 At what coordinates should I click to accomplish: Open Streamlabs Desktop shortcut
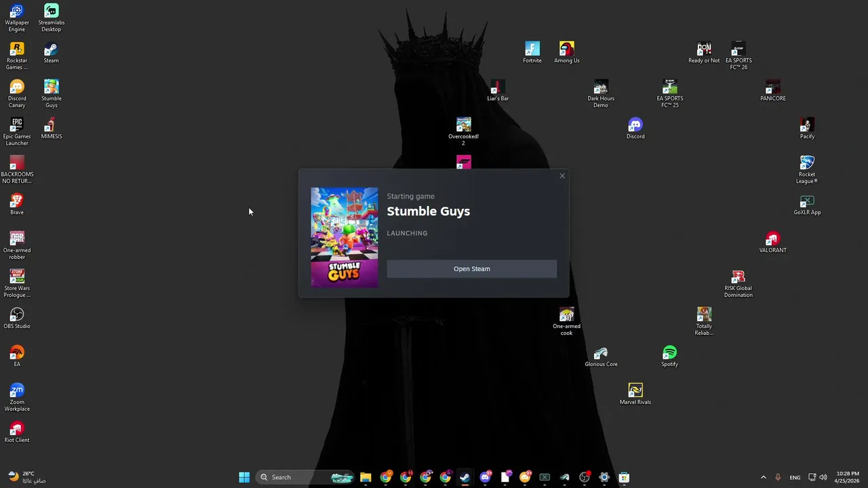coord(52,18)
